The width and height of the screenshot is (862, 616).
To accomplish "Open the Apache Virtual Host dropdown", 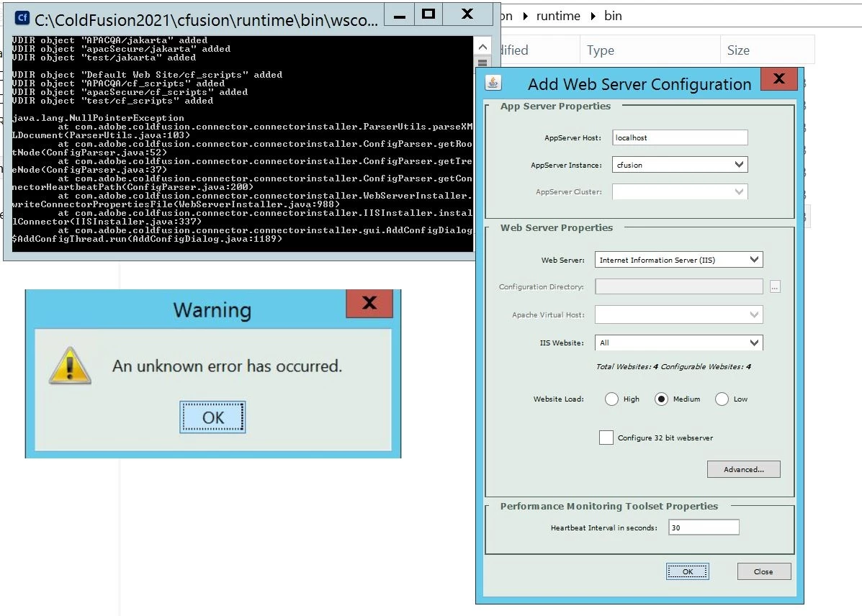I will pos(679,314).
